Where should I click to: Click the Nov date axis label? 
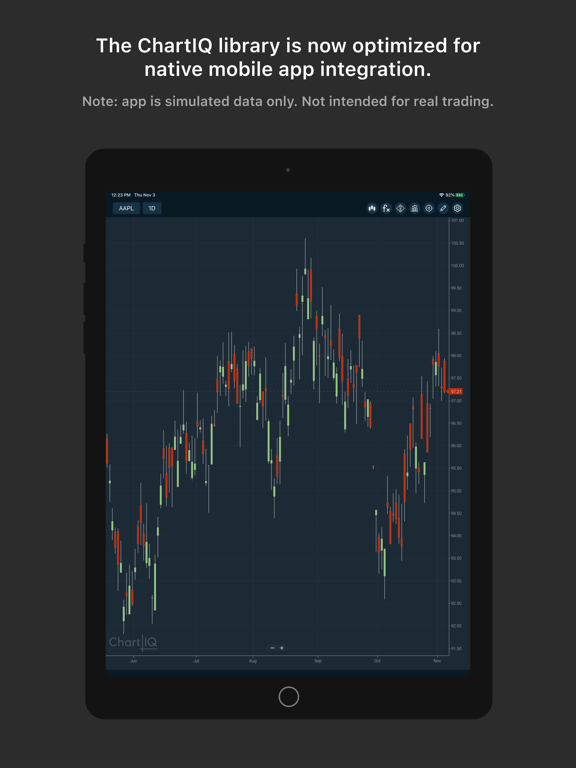[x=437, y=661]
